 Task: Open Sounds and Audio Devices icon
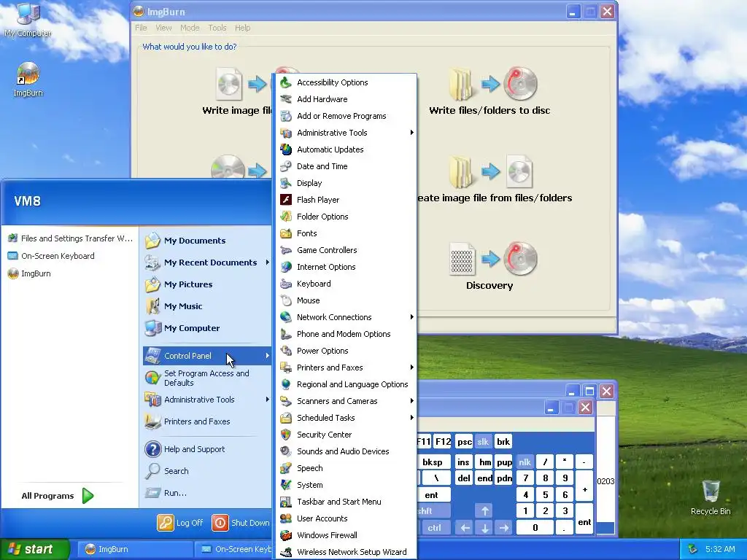pyautogui.click(x=286, y=451)
